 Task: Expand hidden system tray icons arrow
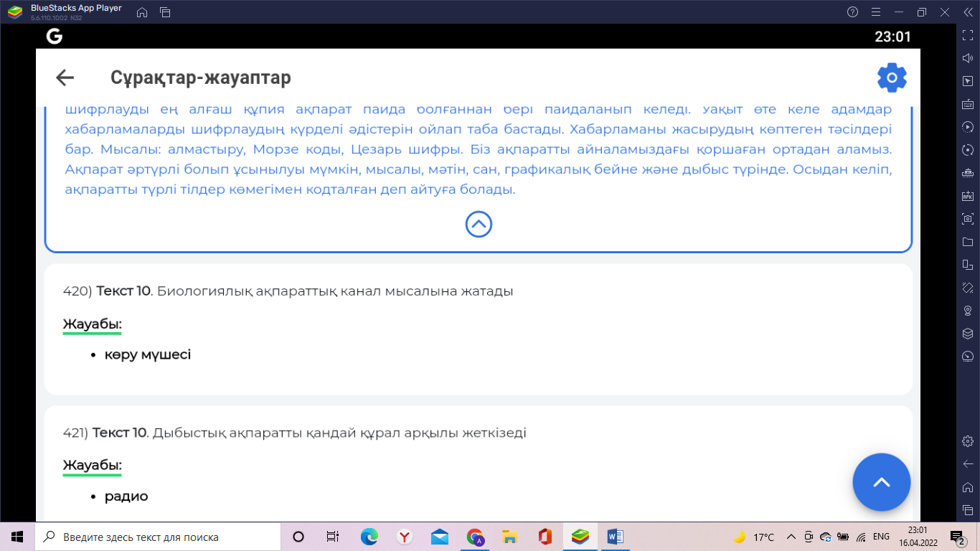[x=791, y=537]
